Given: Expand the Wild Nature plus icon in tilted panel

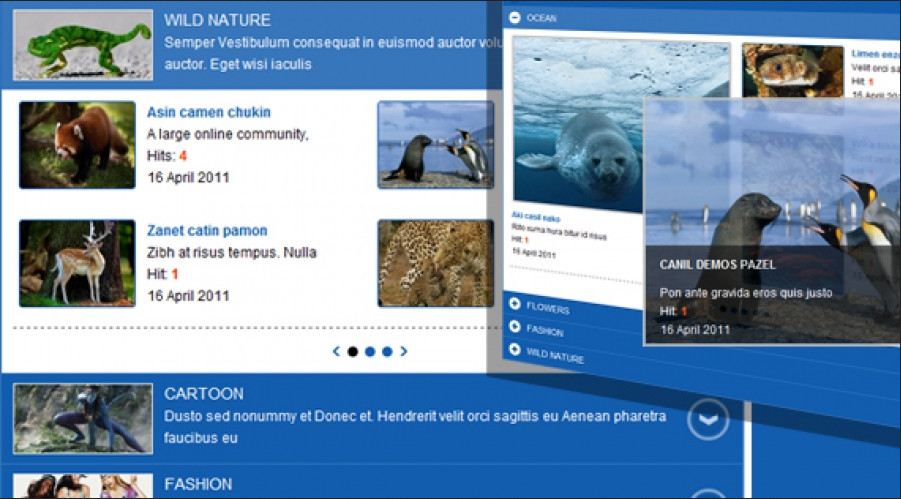Looking at the screenshot, I should 515,350.
